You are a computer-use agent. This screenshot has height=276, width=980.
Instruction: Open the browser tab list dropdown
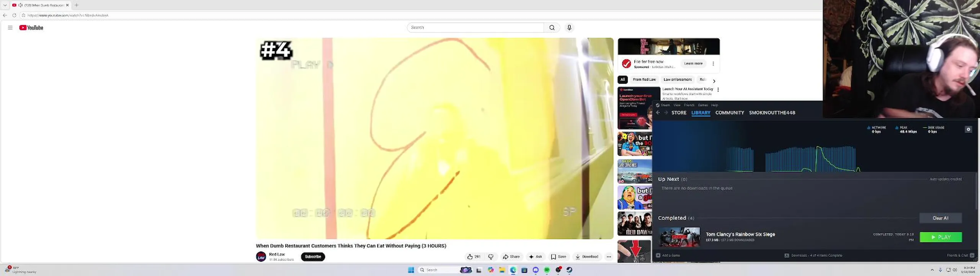[x=5, y=5]
